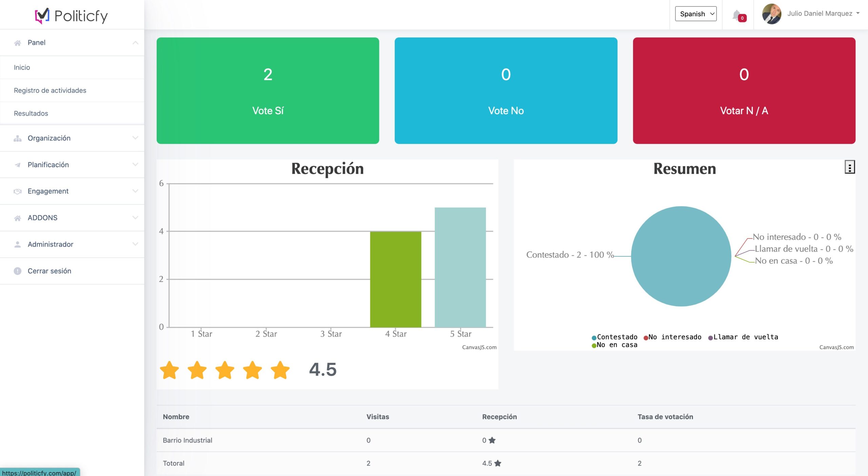This screenshot has width=868, height=476.
Task: Click the 5 Star light teal bar
Action: (460, 267)
